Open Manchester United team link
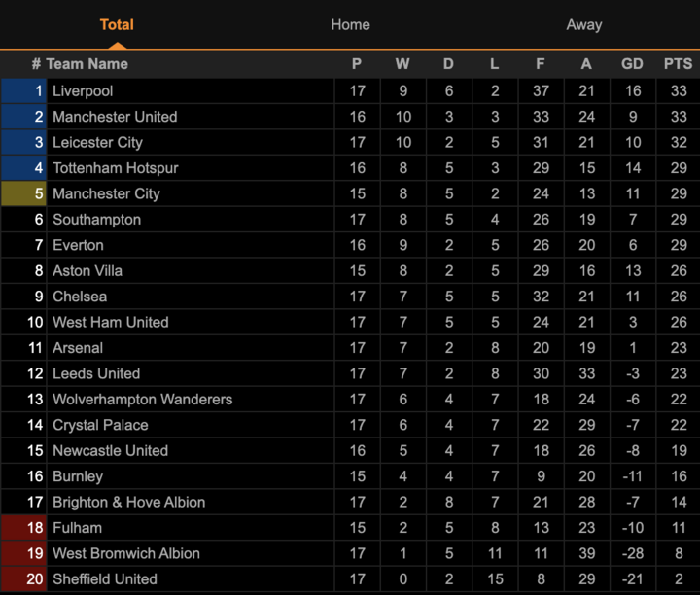700x595 pixels. (115, 117)
